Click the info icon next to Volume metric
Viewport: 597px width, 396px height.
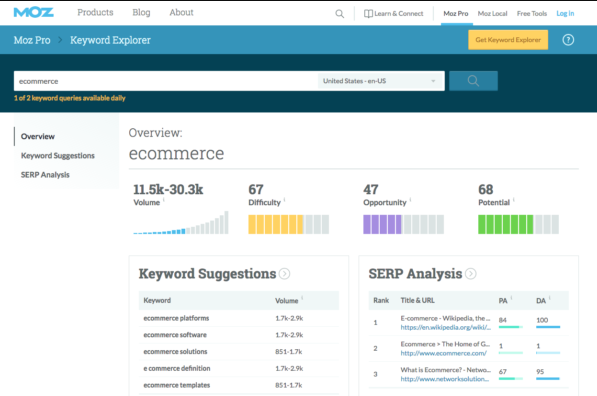(x=164, y=200)
